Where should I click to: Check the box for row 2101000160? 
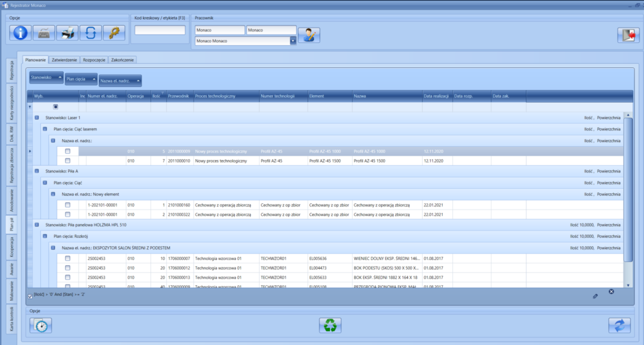point(68,205)
